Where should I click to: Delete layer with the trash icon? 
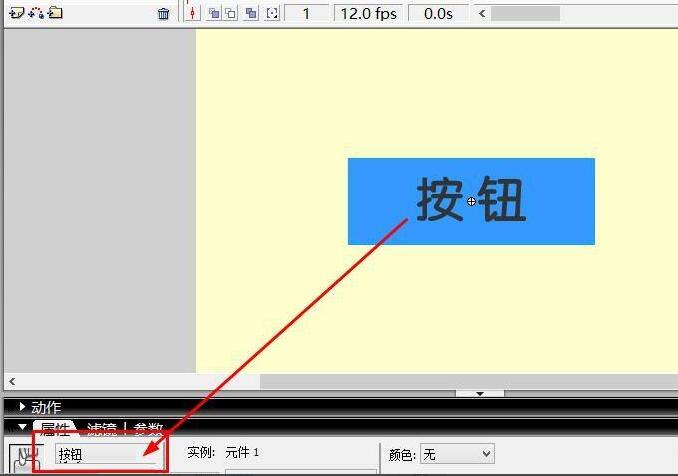(163, 14)
